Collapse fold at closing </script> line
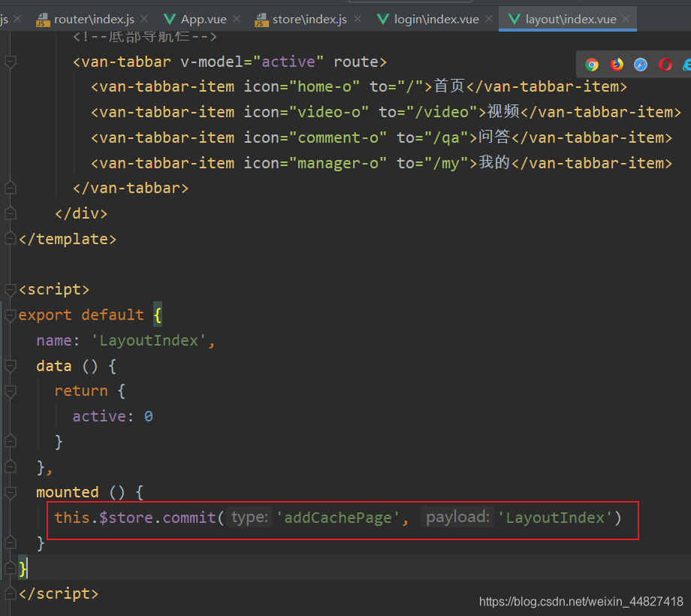Image resolution: width=691 pixels, height=616 pixels. coord(10,593)
